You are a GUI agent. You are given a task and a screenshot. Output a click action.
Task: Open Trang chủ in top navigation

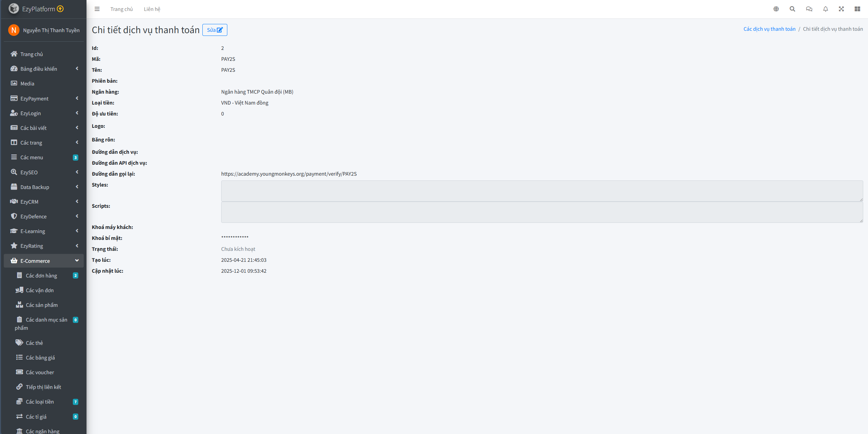pyautogui.click(x=121, y=9)
